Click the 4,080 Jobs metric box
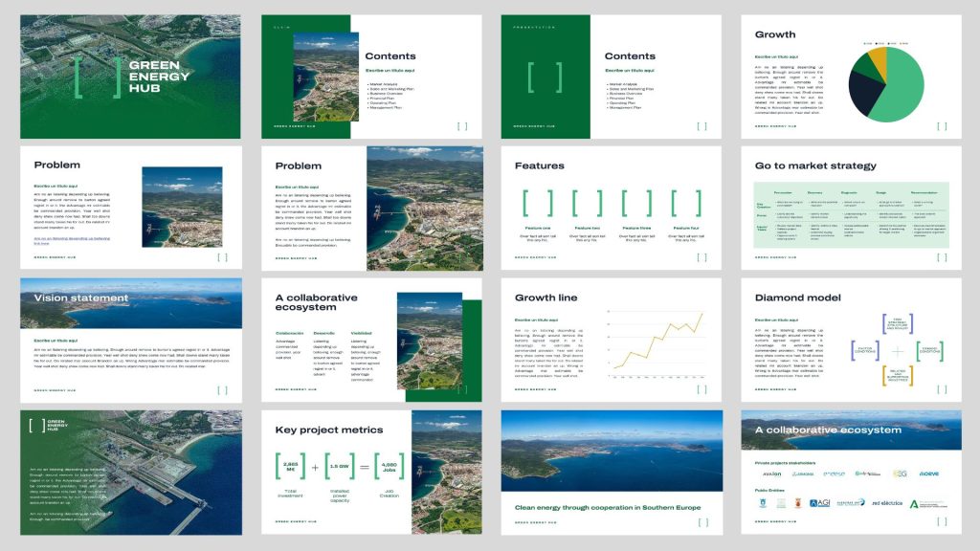Viewport: 980px width, 551px height. 389,468
